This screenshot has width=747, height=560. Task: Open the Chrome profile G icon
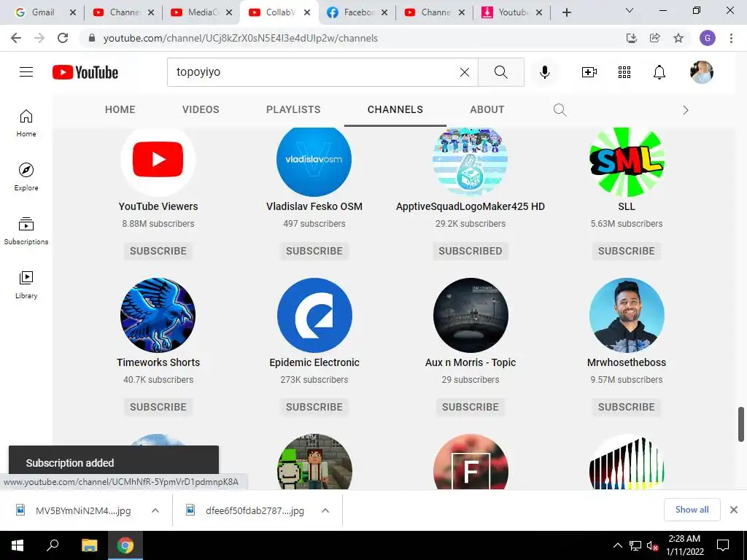pos(708,38)
